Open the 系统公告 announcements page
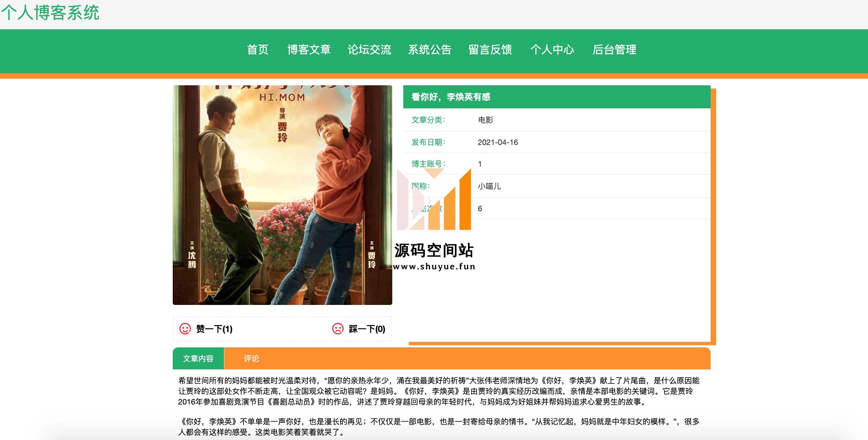 click(x=430, y=49)
